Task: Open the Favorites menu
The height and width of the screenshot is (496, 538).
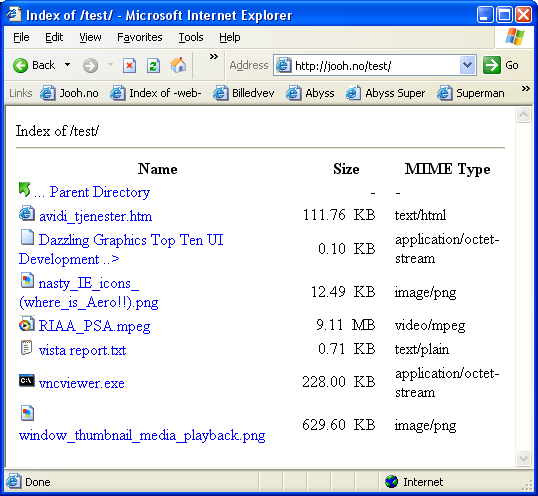Action: coord(140,37)
